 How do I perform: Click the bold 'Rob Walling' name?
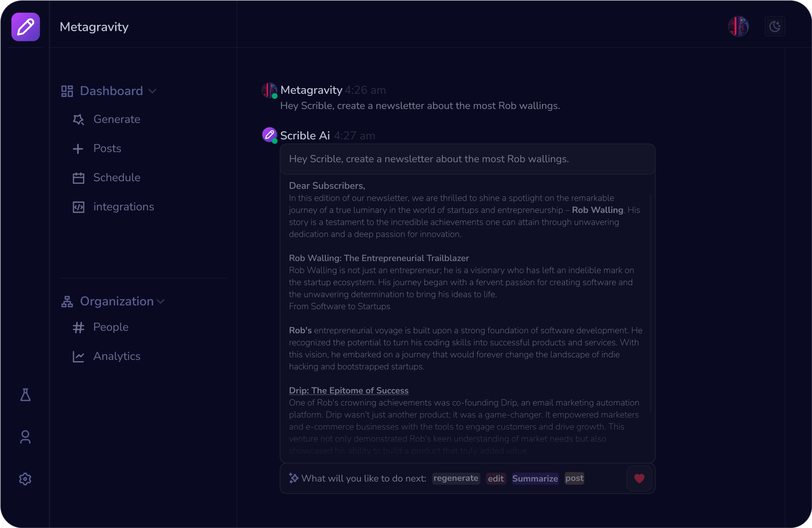click(x=597, y=210)
